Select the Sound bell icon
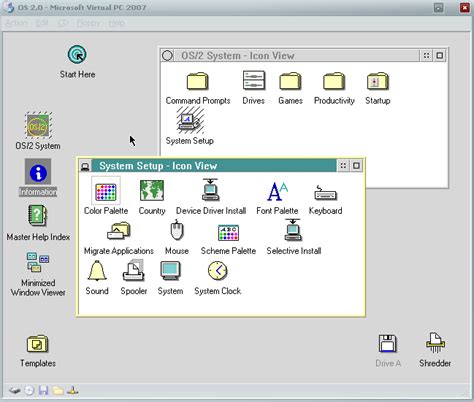Image resolution: width=474 pixels, height=402 pixels. [97, 271]
